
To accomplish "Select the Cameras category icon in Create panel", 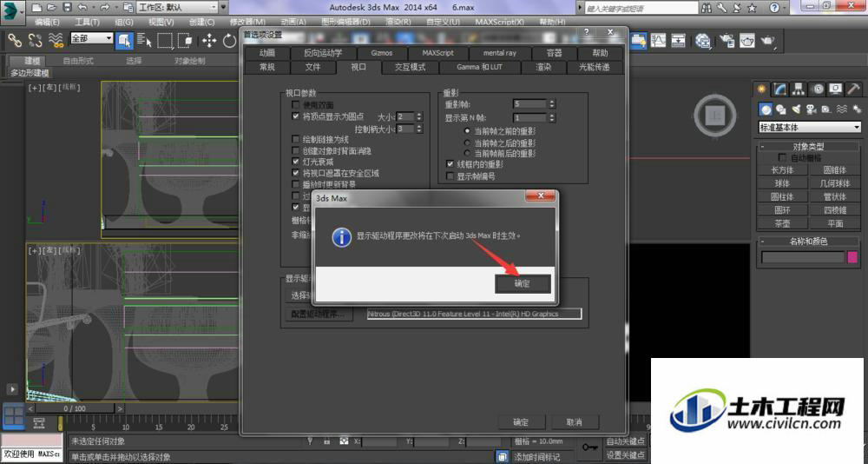I will (811, 109).
